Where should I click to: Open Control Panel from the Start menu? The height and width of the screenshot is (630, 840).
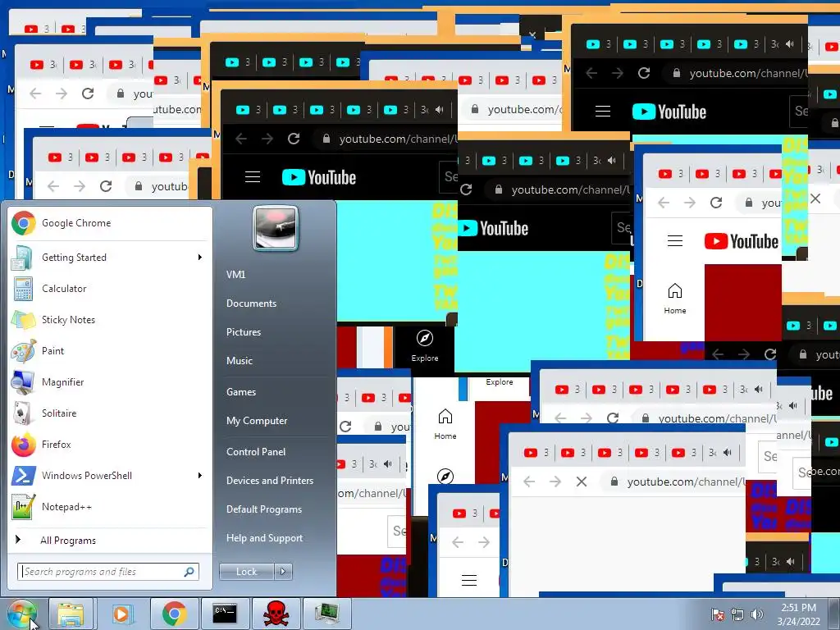click(x=256, y=452)
